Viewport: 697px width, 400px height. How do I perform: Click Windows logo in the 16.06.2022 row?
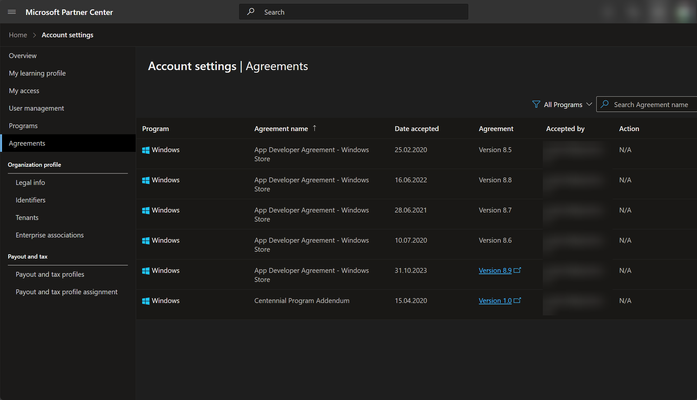click(x=145, y=180)
